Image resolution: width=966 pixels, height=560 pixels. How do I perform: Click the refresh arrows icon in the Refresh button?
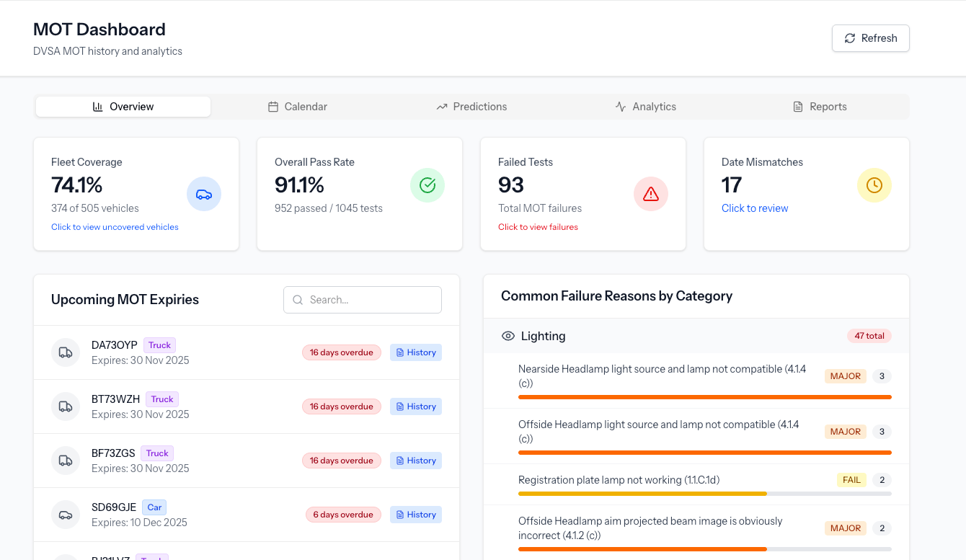click(x=850, y=38)
